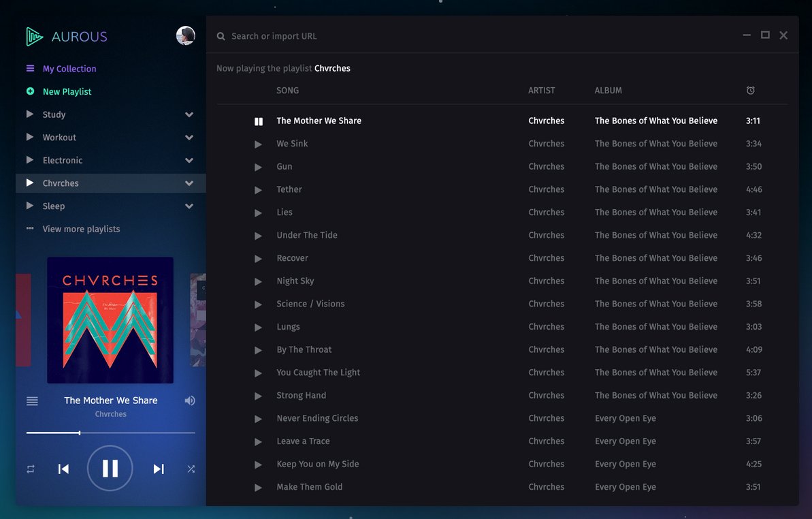The width and height of the screenshot is (812, 519).
Task: Click the 5:37 duration of You Caught The Light
Action: [753, 373]
